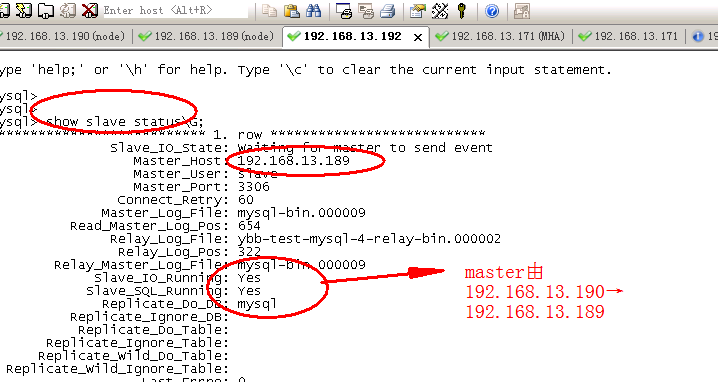Open Quick Connect with the lightning icon
Viewport: 718px width, 382px height.
[x=23, y=10]
